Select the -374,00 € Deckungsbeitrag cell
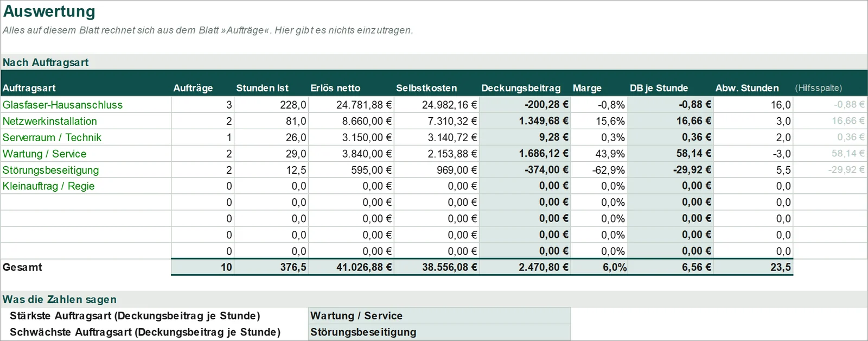Viewport: 868px width, 341px height. click(x=525, y=170)
